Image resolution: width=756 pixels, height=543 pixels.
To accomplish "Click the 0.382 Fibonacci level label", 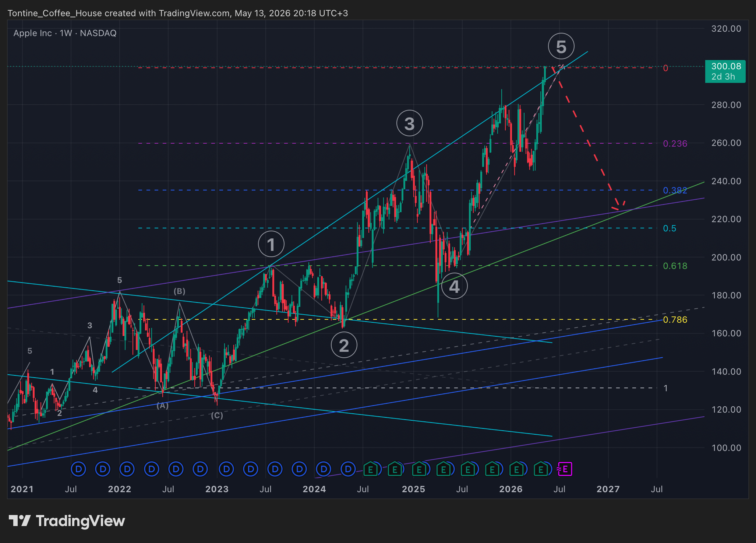I will coord(675,190).
